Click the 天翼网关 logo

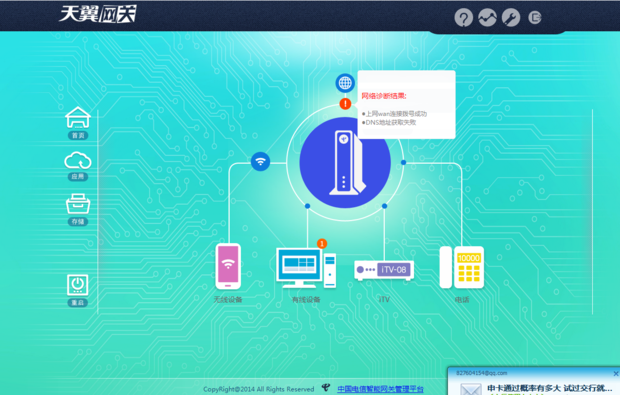[98, 14]
